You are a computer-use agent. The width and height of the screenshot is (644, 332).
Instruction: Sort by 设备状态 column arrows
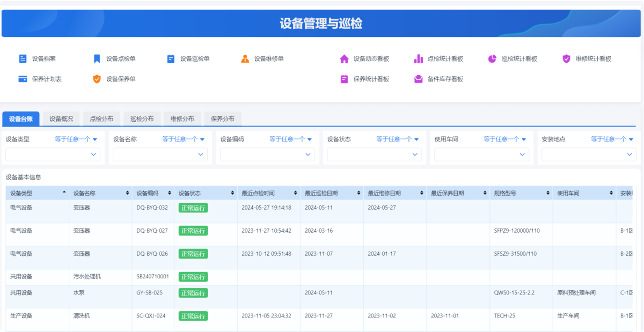tap(232, 193)
